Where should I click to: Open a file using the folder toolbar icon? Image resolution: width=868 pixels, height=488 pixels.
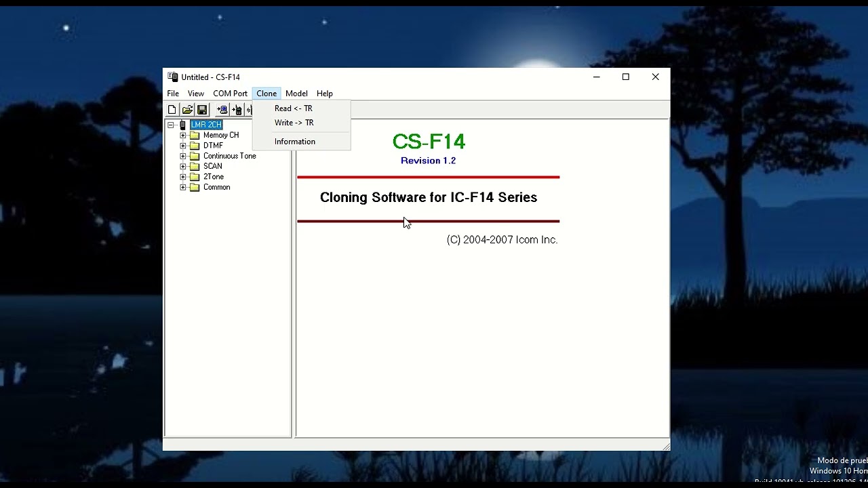coord(187,110)
